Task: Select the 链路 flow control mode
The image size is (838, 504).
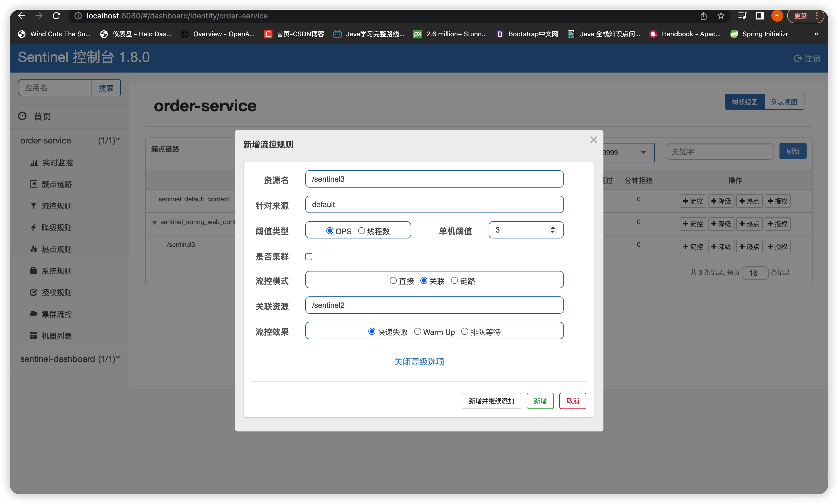Action: 454,280
